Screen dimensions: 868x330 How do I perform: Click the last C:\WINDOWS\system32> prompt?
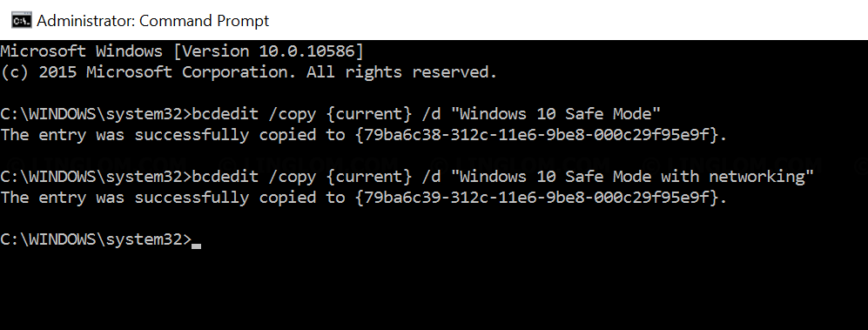[96, 239]
